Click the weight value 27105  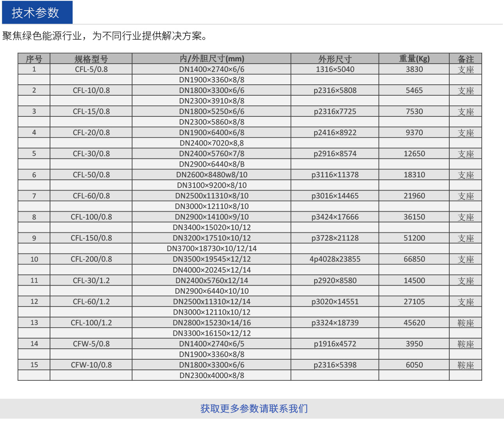[414, 302]
